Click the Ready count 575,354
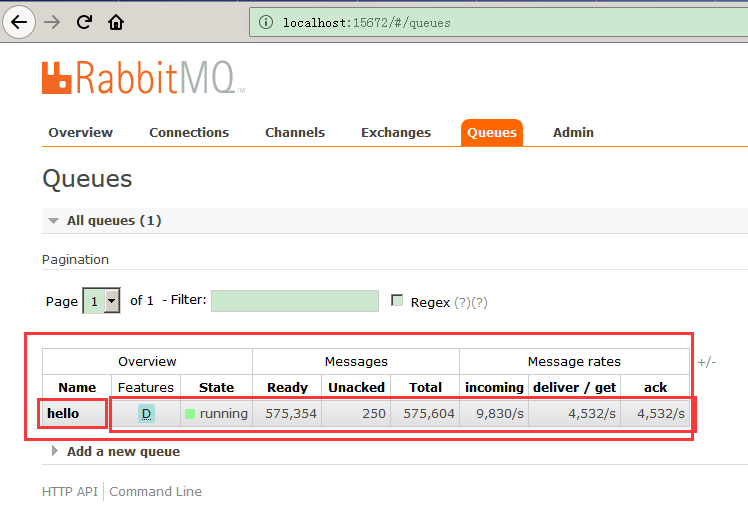 (x=291, y=413)
